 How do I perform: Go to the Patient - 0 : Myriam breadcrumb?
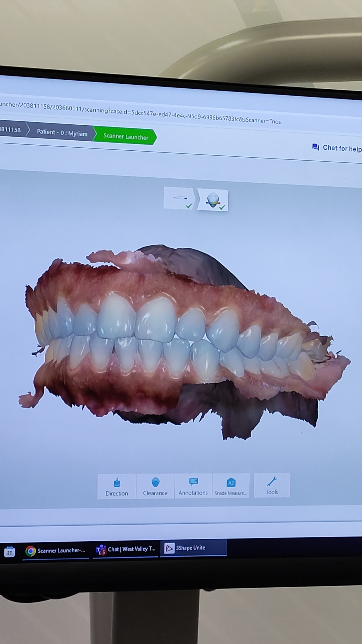point(62,133)
